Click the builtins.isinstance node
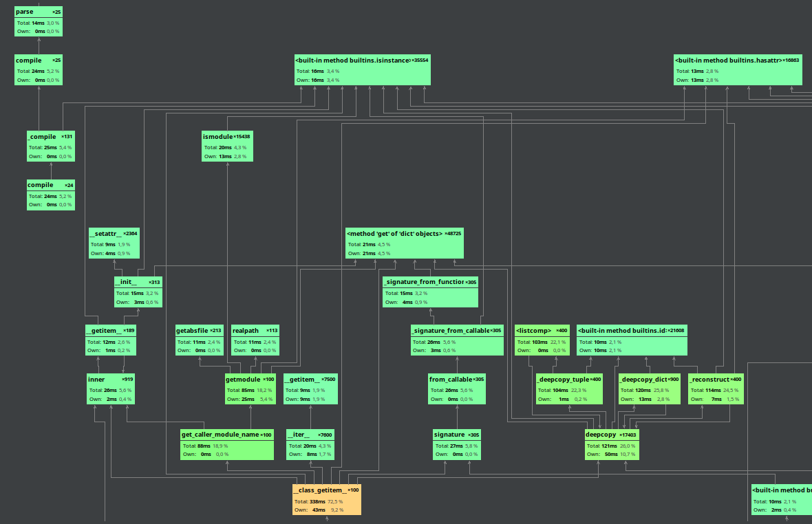 (363, 69)
